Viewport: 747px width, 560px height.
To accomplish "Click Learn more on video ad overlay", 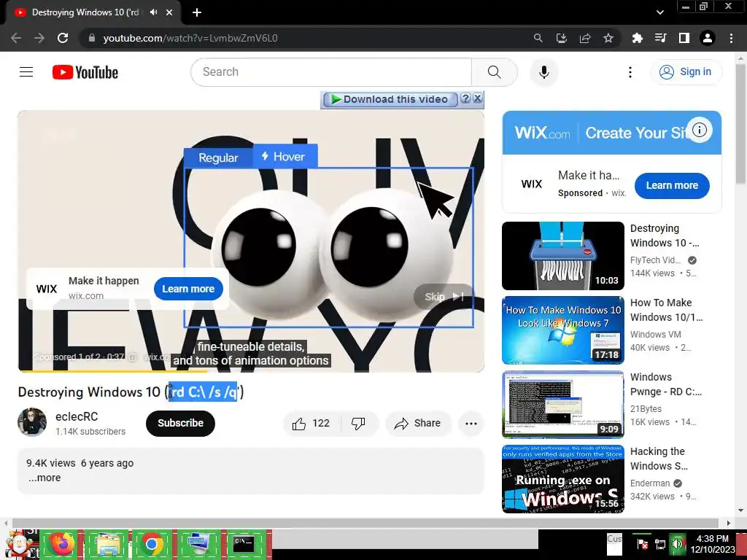I will [188, 289].
